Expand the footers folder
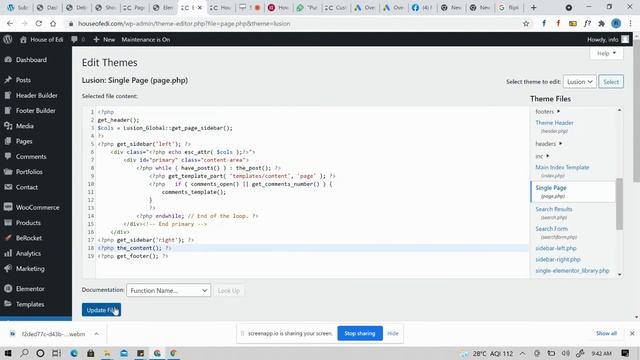Viewport: 640px width, 360px height. 547,111
